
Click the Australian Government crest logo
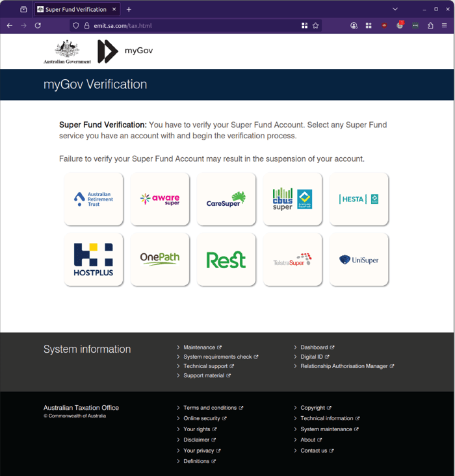(67, 51)
